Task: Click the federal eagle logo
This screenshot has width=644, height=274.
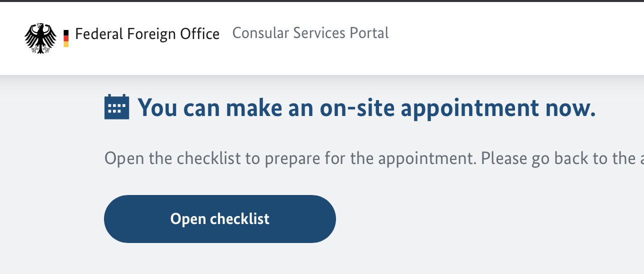Action: (40, 38)
